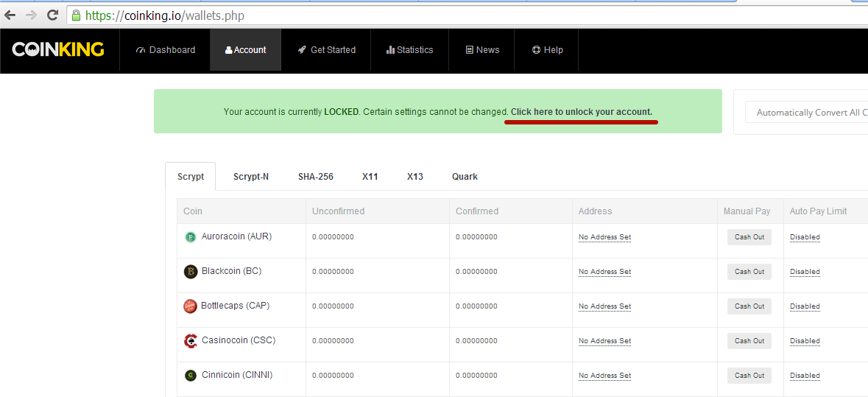This screenshot has width=868, height=397.
Task: Switch to the X13 tab
Action: [414, 177]
